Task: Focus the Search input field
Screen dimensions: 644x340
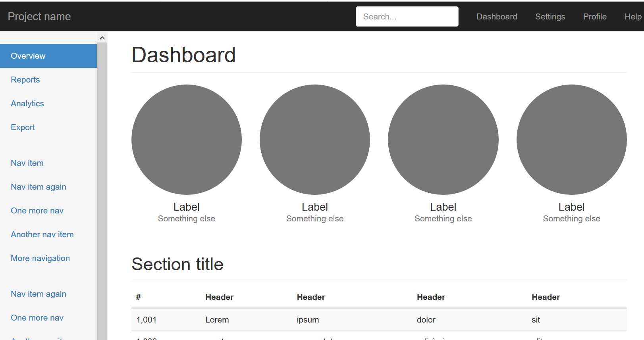Action: 407,17
